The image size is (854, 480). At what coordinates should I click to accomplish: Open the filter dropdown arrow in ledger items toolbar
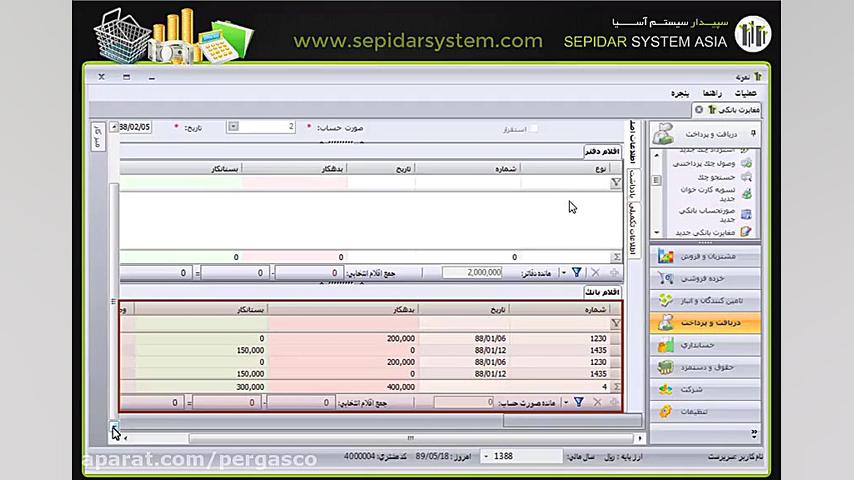point(564,272)
